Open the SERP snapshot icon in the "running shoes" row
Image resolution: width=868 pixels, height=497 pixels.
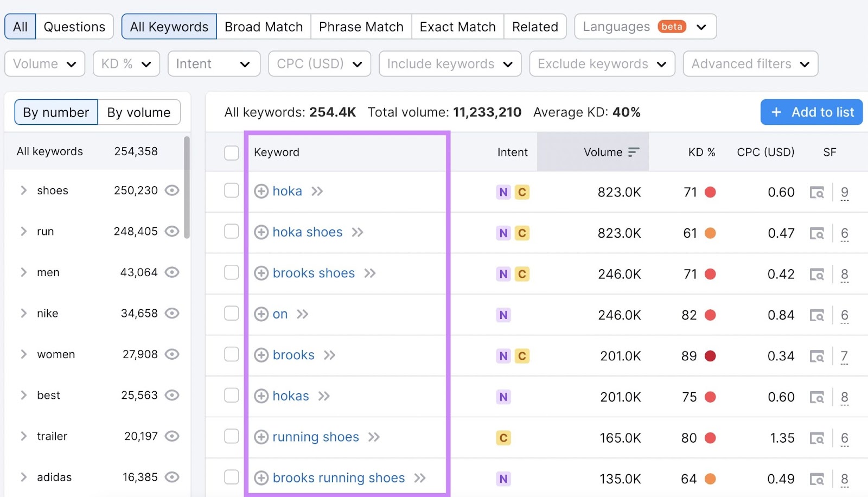pyautogui.click(x=817, y=437)
